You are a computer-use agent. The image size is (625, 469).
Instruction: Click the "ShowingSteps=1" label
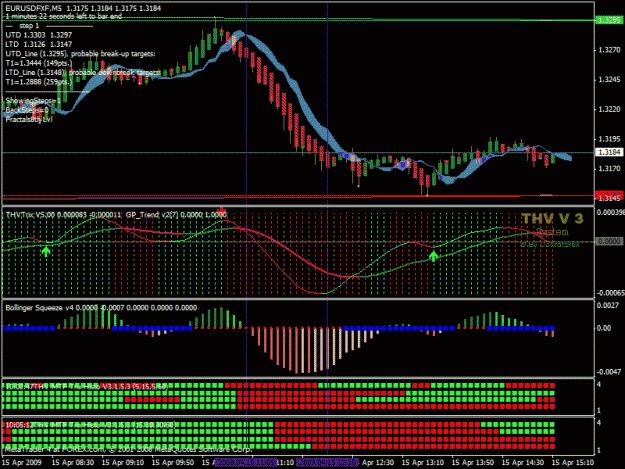[x=33, y=100]
